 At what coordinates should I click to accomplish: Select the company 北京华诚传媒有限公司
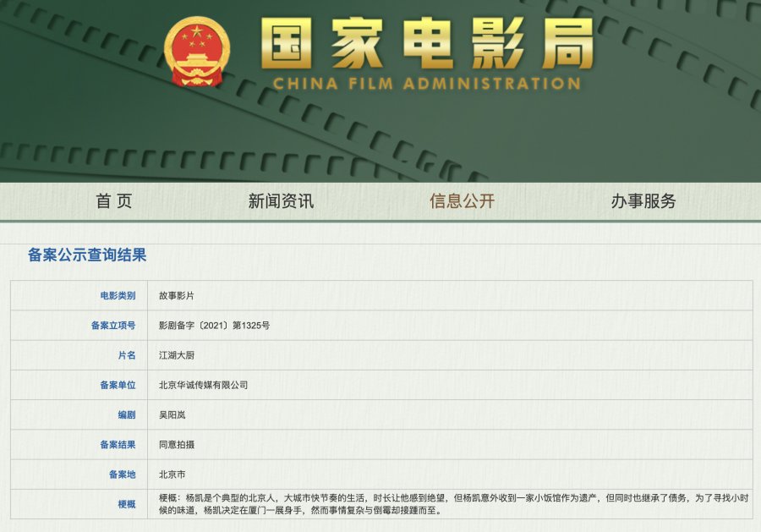pyautogui.click(x=204, y=385)
